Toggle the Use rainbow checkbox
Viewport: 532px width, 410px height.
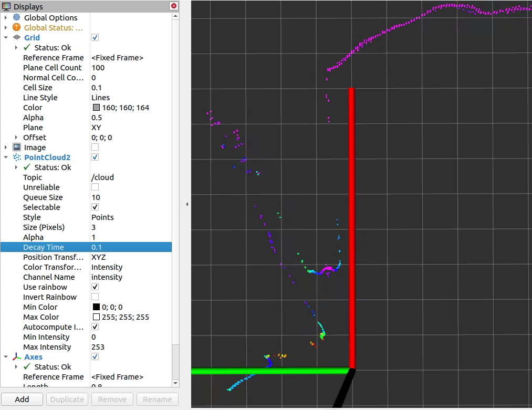(x=95, y=287)
